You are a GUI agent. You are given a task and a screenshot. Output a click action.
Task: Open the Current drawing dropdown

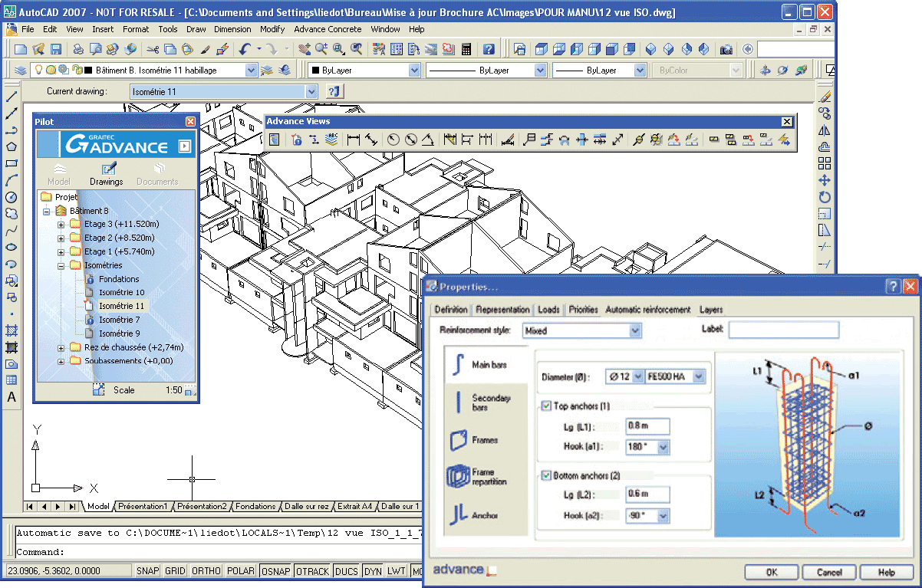click(x=311, y=91)
